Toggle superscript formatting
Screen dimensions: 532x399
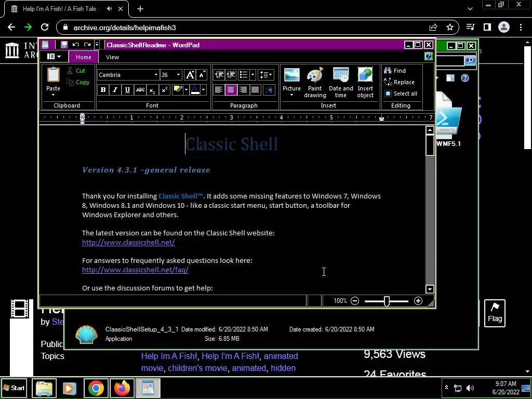pyautogui.click(x=164, y=90)
